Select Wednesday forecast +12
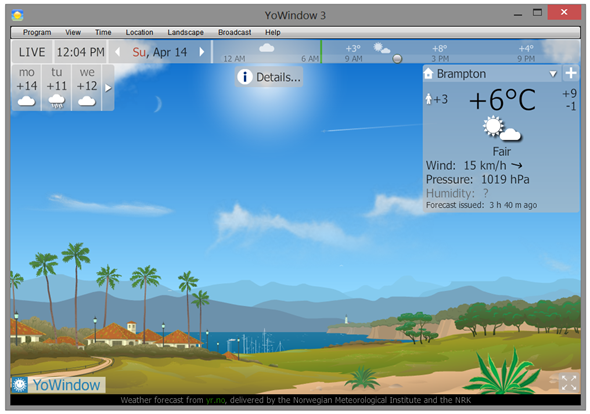This screenshot has width=590, height=414. pyautogui.click(x=87, y=88)
